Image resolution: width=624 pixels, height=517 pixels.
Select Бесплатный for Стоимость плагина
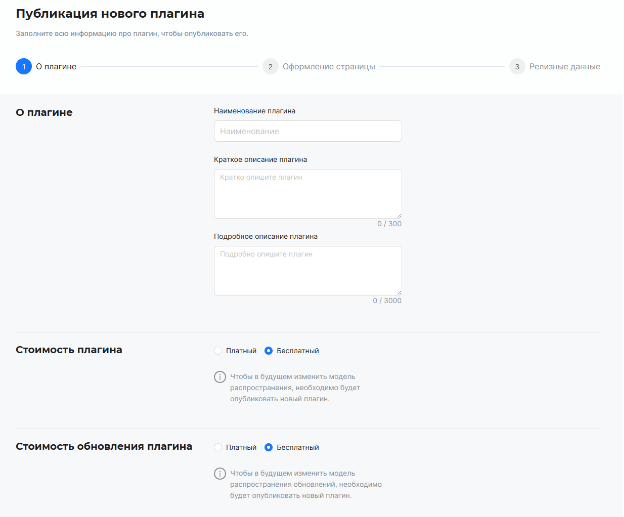269,351
